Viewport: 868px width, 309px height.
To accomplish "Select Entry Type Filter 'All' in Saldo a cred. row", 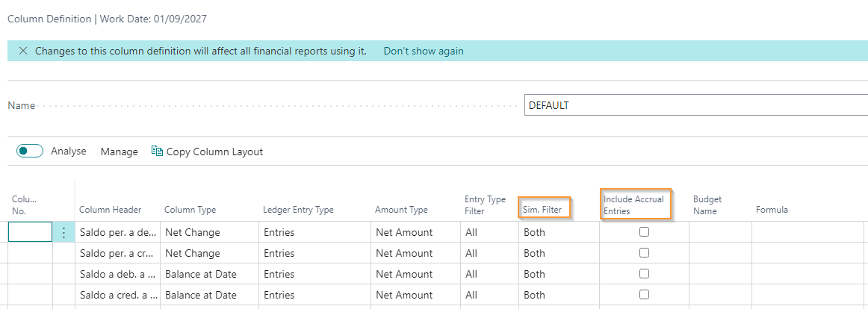I will (x=489, y=295).
